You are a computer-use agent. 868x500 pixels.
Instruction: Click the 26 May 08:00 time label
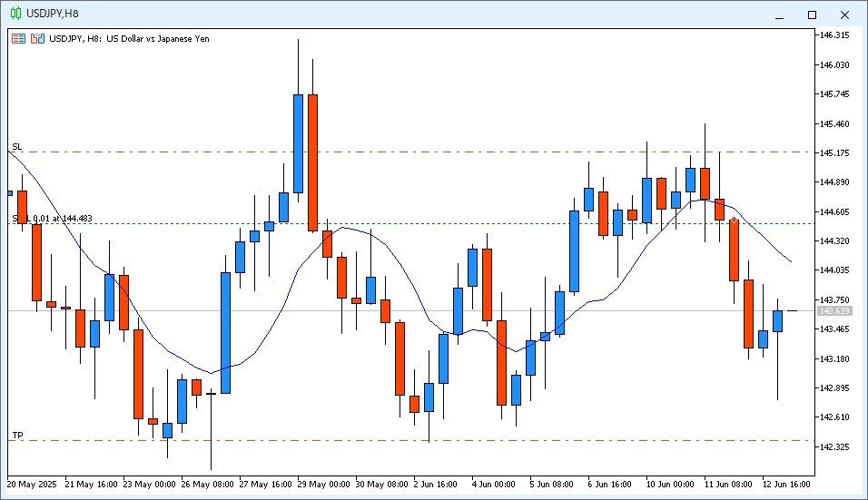point(208,484)
